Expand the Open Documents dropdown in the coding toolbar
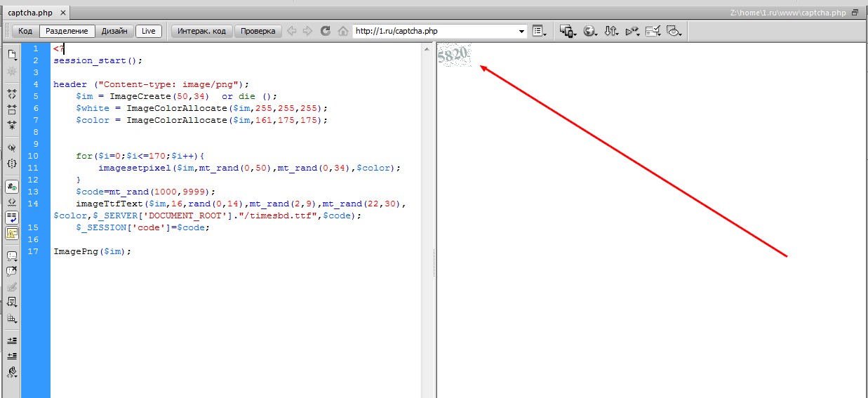 point(12,55)
